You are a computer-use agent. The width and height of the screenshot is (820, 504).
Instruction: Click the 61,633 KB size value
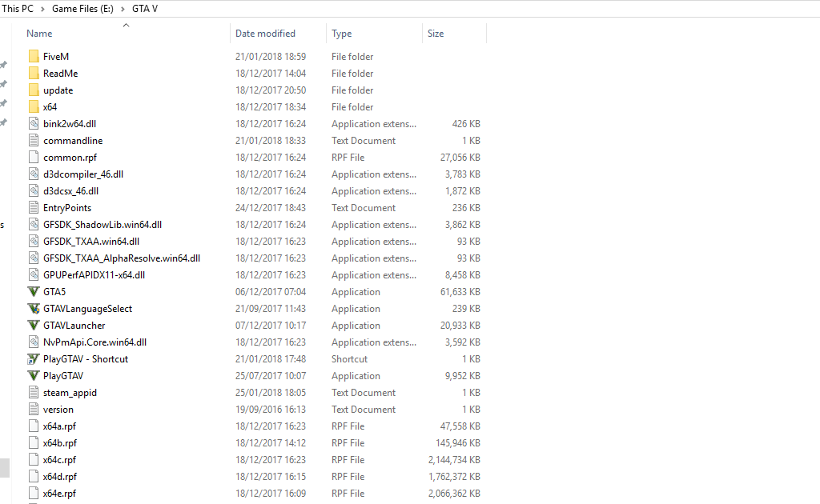[x=460, y=291]
